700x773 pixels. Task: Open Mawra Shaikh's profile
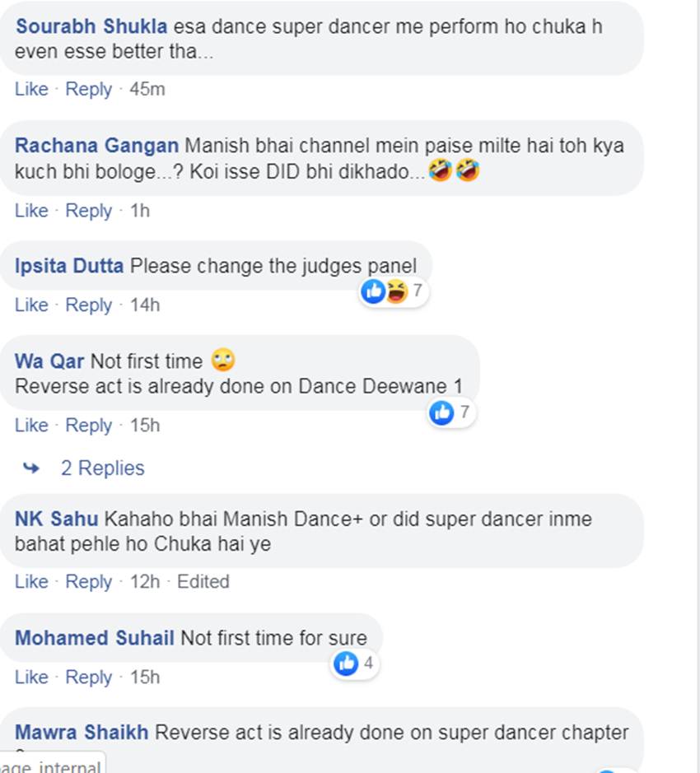[82, 732]
